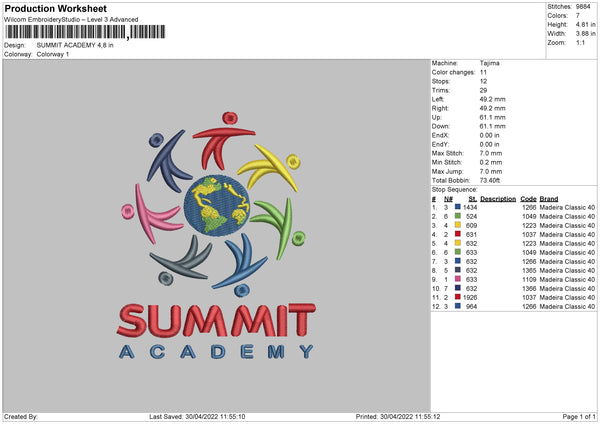600x424 pixels.
Task: Click the red swatch for stop 11
Action: 458,297
